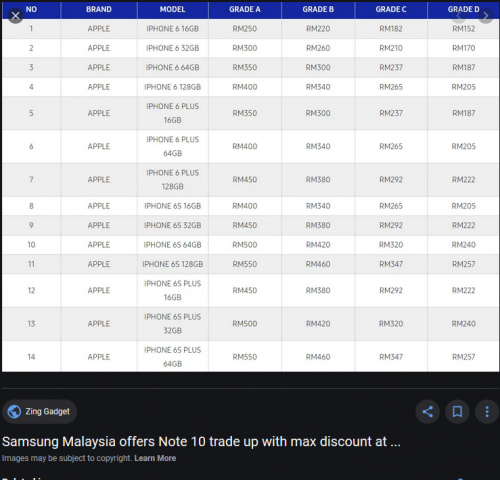The image size is (500, 480).
Task: Click the GRADE A column header
Action: coord(245,9)
